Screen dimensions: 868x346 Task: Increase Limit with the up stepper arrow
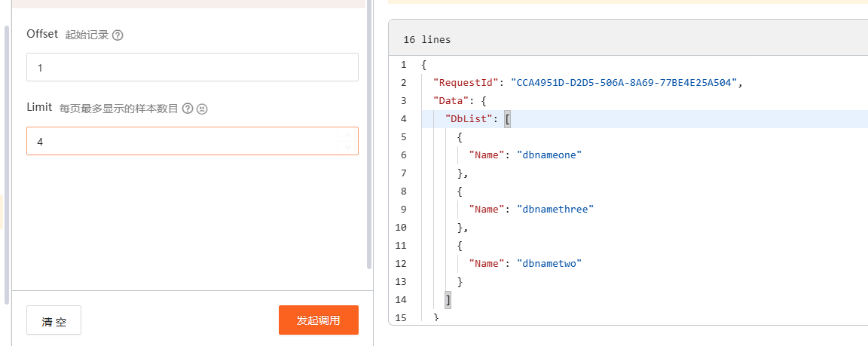click(347, 135)
